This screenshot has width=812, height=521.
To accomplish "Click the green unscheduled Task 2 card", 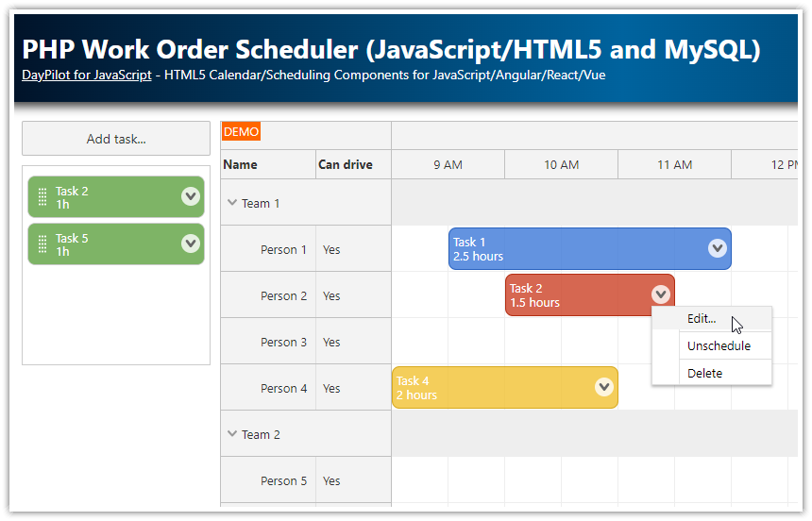I will (x=116, y=197).
